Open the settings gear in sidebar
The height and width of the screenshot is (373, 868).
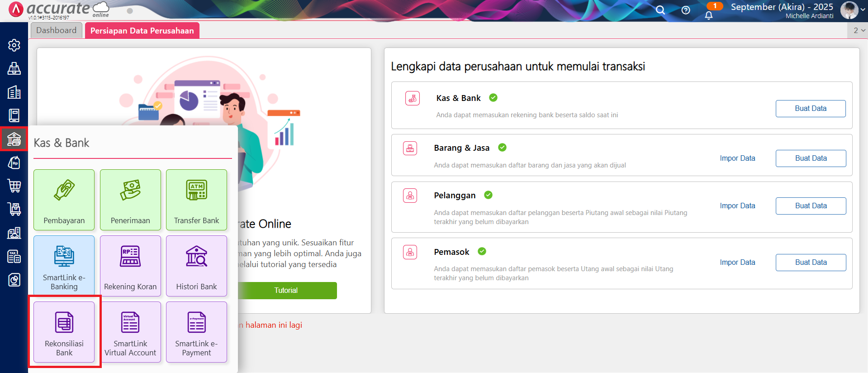click(14, 45)
